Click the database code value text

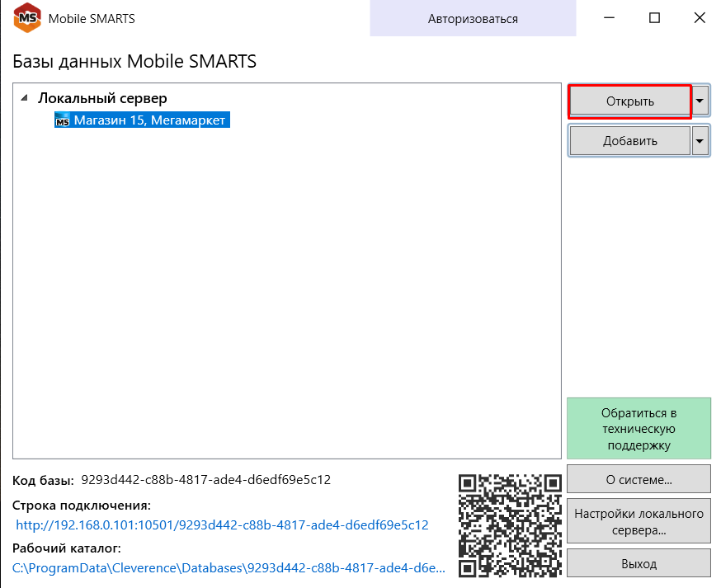point(205,479)
